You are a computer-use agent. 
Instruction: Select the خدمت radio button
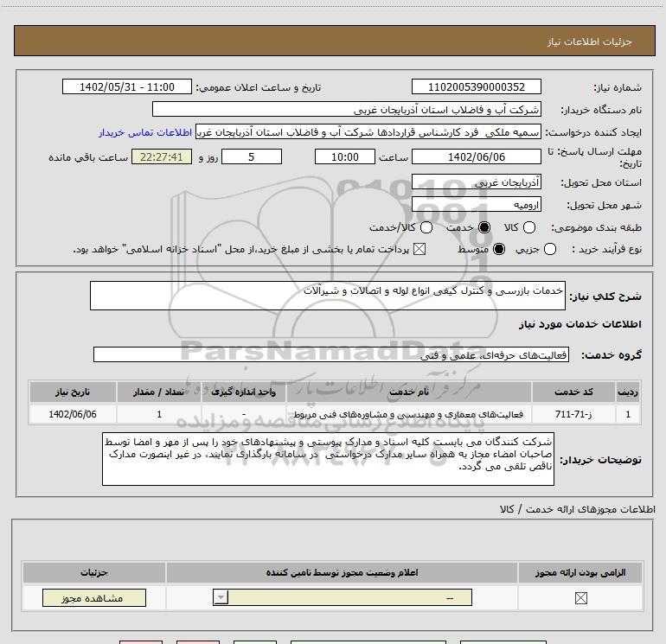pos(484,227)
